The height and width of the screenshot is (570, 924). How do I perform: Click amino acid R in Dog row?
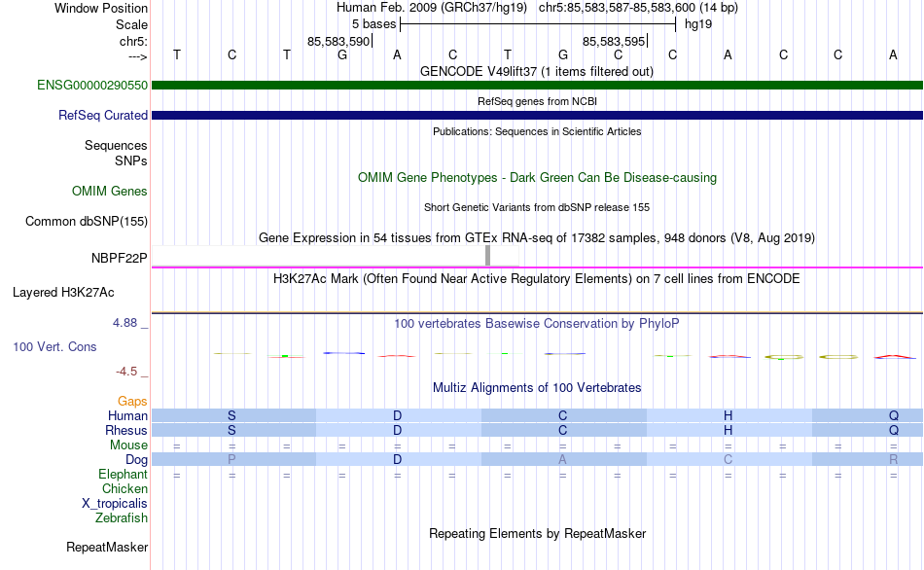(893, 459)
